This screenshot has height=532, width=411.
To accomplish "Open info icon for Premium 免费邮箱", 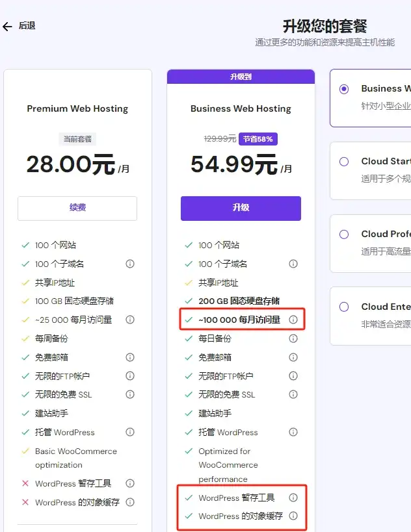I will pos(130,357).
